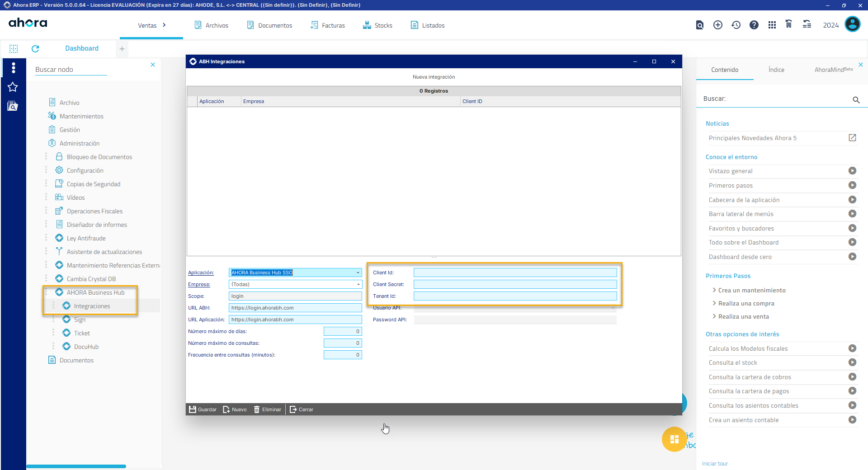Switch to the Índice tab
Screen dimensions: 868x470
click(x=776, y=70)
